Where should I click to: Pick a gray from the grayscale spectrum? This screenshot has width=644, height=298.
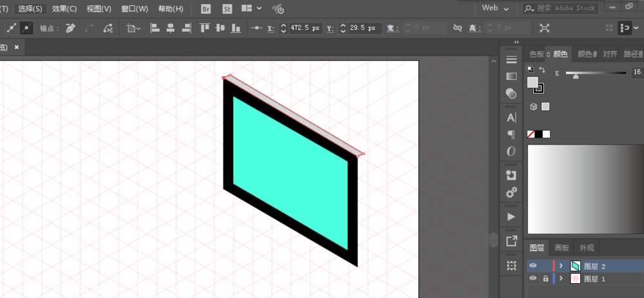[x=585, y=190]
